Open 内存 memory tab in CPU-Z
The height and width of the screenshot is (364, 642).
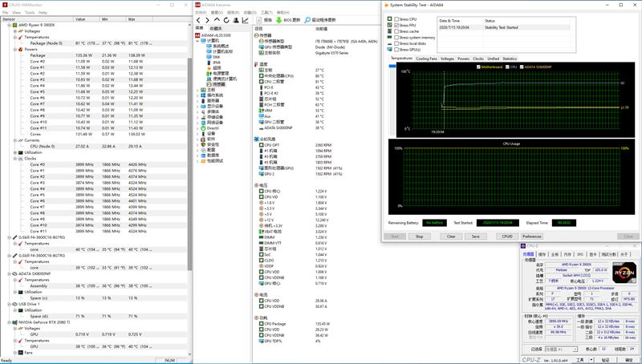pyautogui.click(x=567, y=254)
